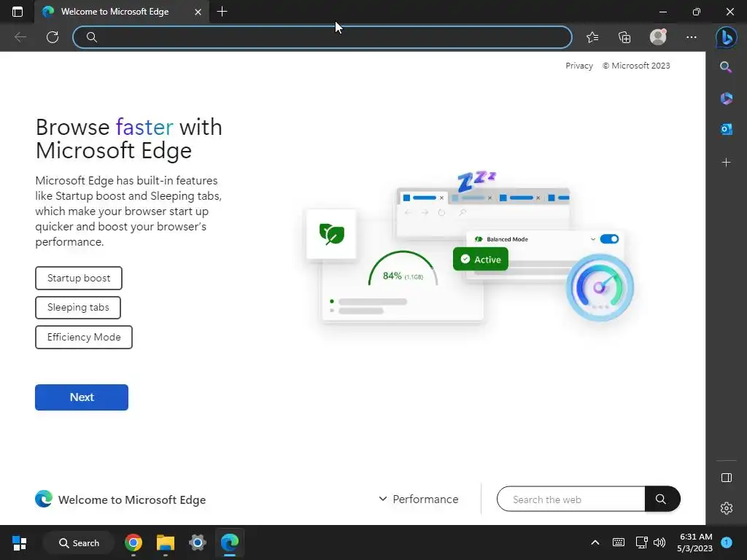Open Settings from the taskbar
Image resolution: width=747 pixels, height=560 pixels.
(x=197, y=542)
